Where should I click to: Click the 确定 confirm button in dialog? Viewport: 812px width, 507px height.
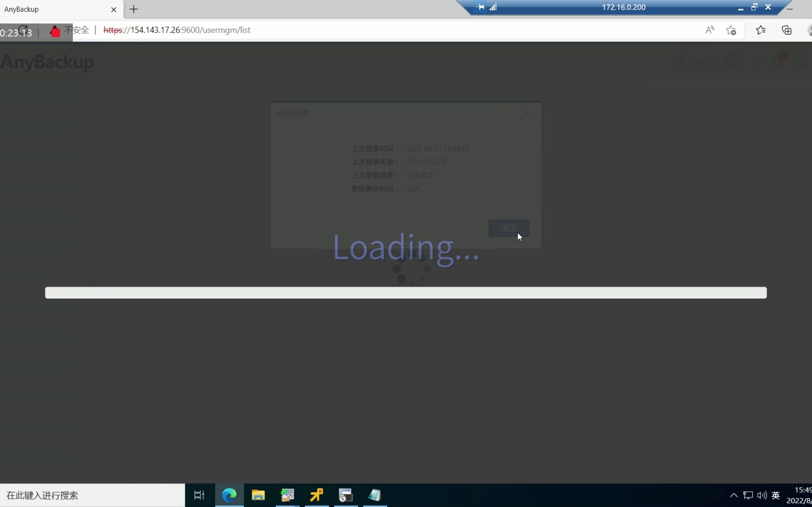coord(508,228)
